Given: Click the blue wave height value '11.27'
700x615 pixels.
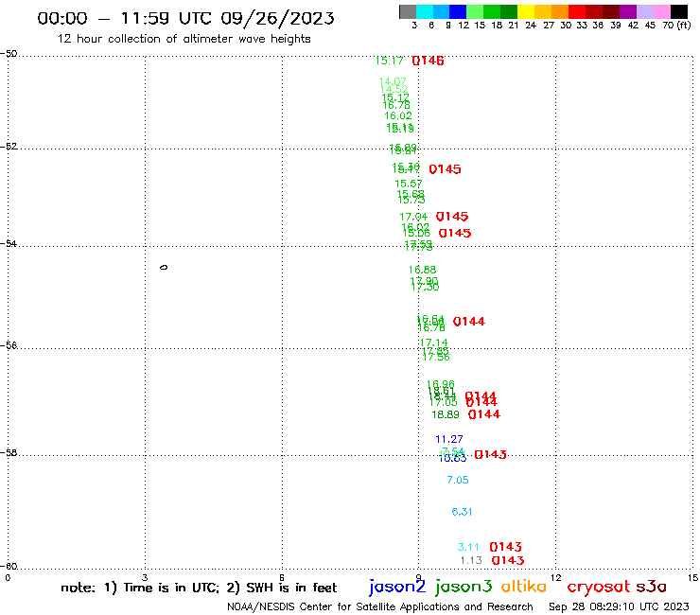Looking at the screenshot, I should coord(449,439).
